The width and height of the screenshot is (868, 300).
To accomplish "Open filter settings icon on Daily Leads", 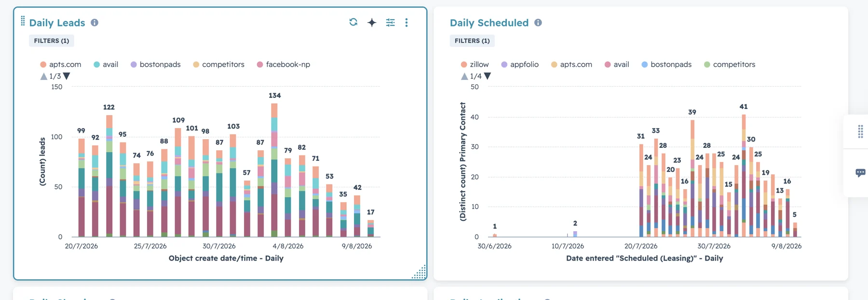I will pyautogui.click(x=391, y=22).
